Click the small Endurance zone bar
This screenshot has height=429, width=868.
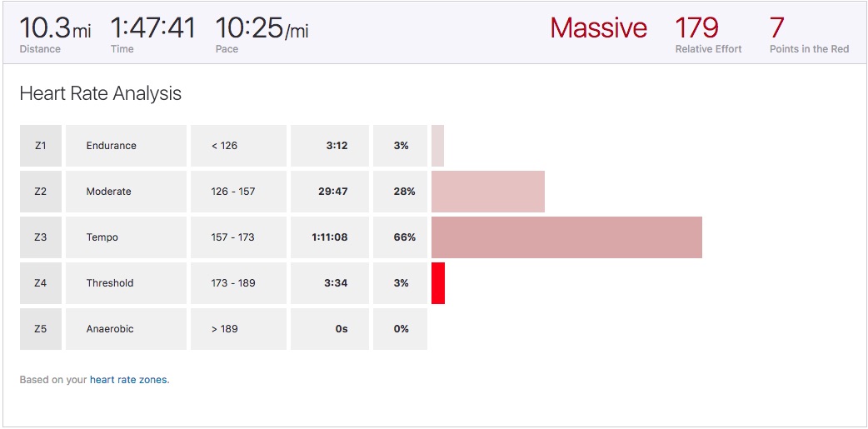coord(437,146)
